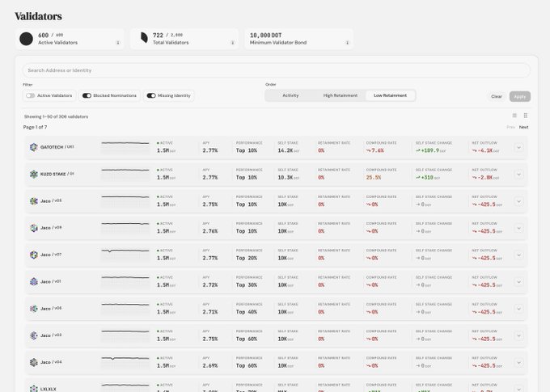The image size is (550, 392).
Task: Click Jaco / v04's 2.69% APY value
Action: coord(210,365)
